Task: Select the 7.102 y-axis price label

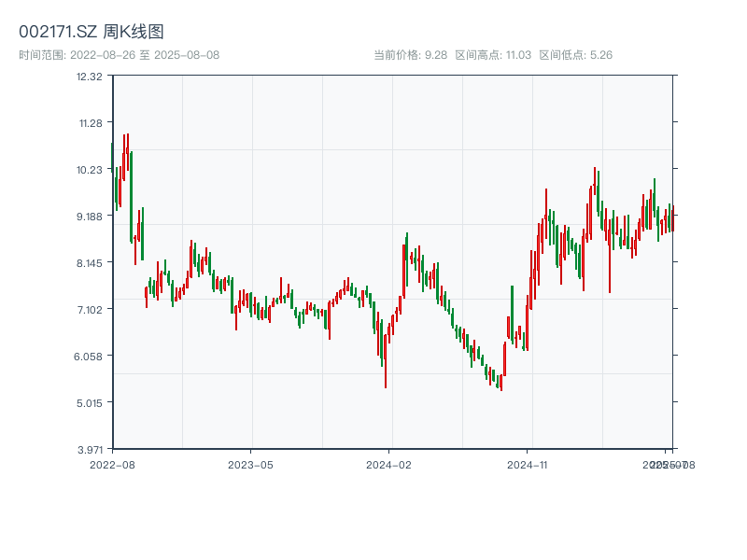Action: [90, 310]
